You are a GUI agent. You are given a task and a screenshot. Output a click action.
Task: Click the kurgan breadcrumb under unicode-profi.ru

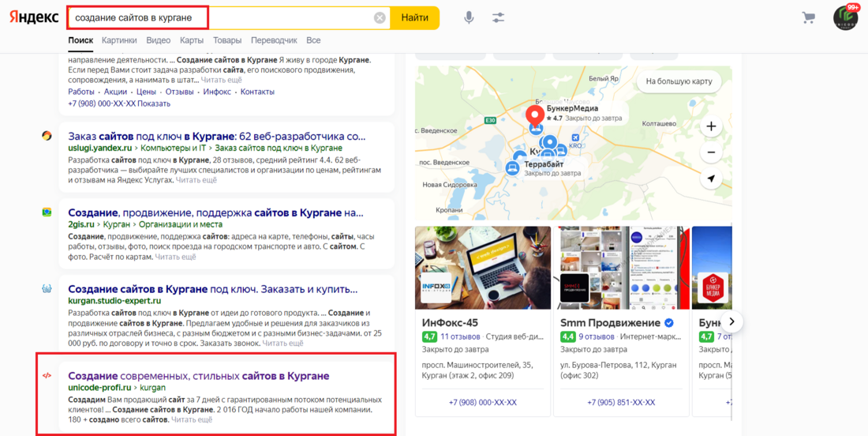(x=153, y=387)
